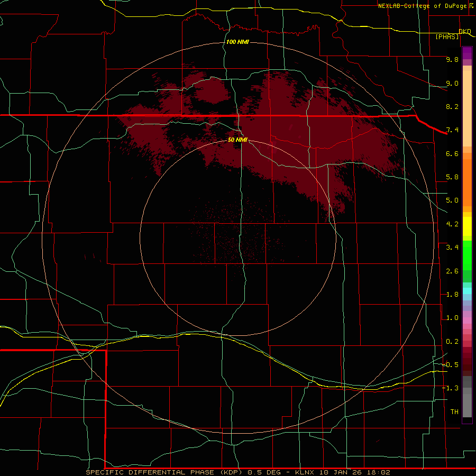Viewport: 476px width, 476px height.
Task: Click the -1.3 color scale value
Action: (451, 388)
